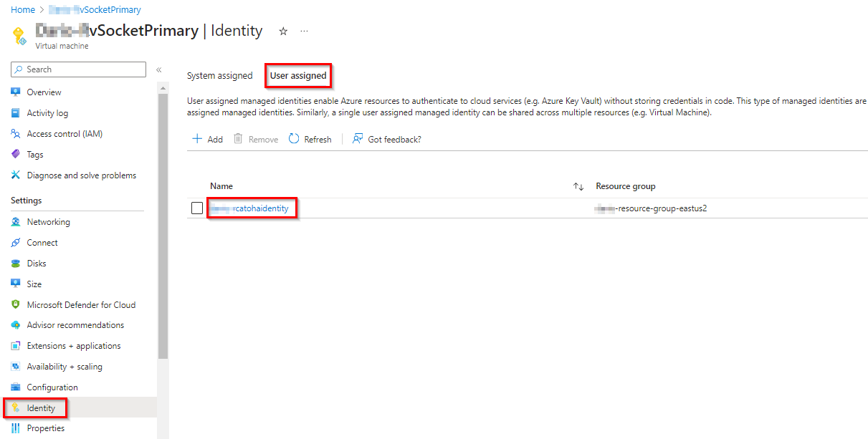Open Diagnose and solve problems
The image size is (868, 439).
pyautogui.click(x=81, y=175)
